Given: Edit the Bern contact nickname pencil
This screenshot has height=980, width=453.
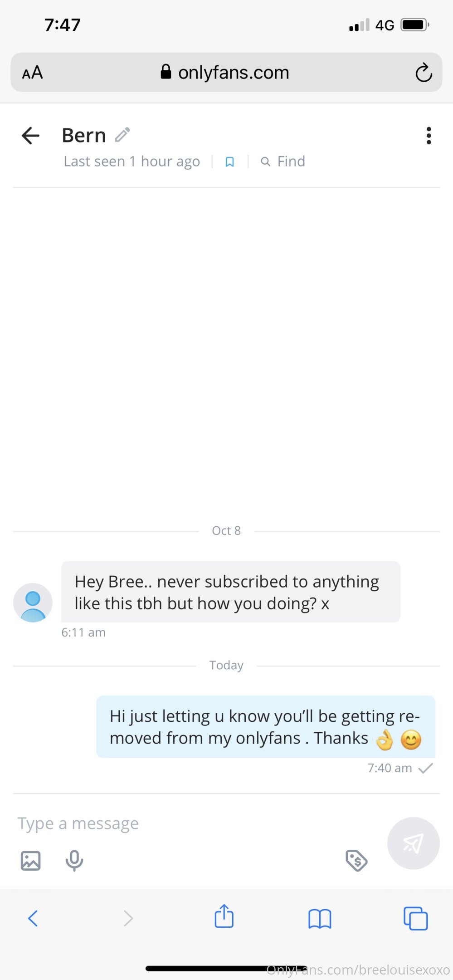Looking at the screenshot, I should pyautogui.click(x=122, y=135).
